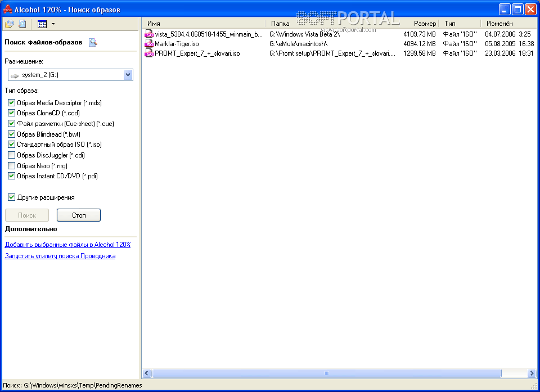The width and height of the screenshot is (540, 392).
Task: Click the size value 4094.12 MB
Action: pyautogui.click(x=420, y=44)
